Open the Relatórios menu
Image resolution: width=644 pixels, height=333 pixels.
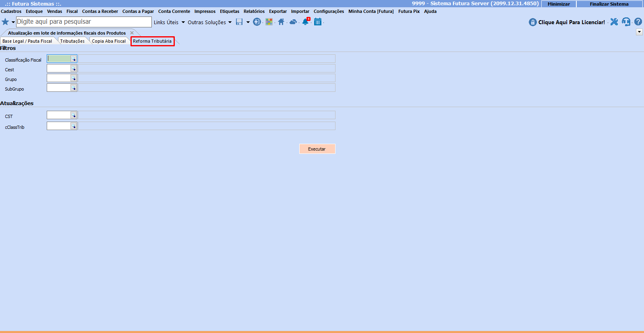pyautogui.click(x=254, y=11)
